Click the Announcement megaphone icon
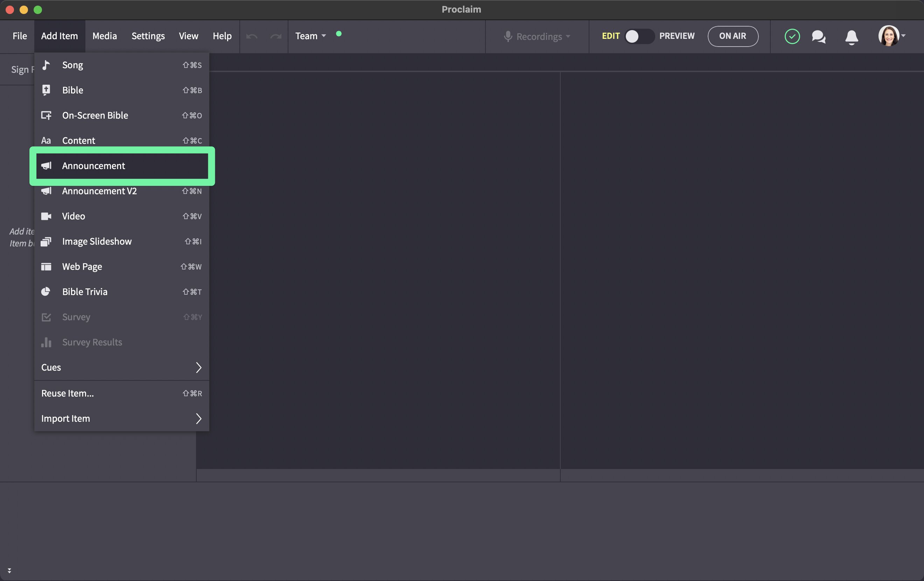 pos(47,166)
